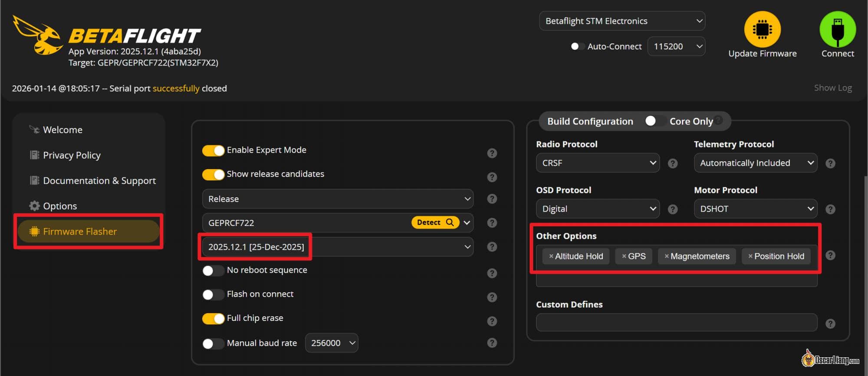This screenshot has width=868, height=376.
Task: Open help icon for Motor Protocol
Action: [830, 209]
